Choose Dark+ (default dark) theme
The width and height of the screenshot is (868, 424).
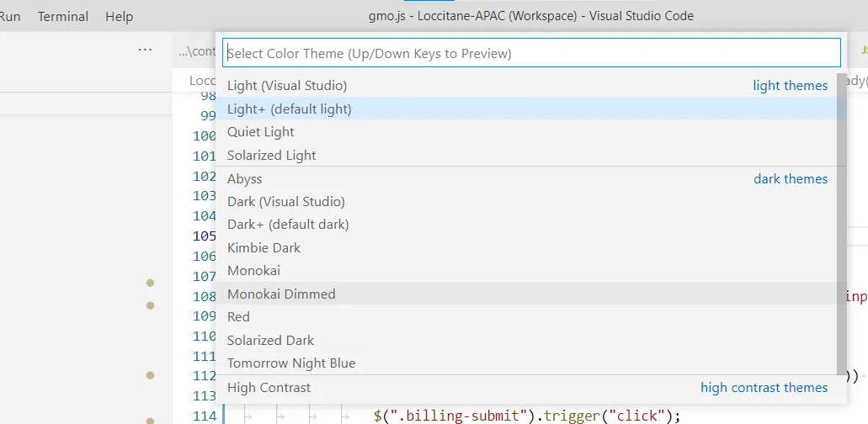click(288, 225)
